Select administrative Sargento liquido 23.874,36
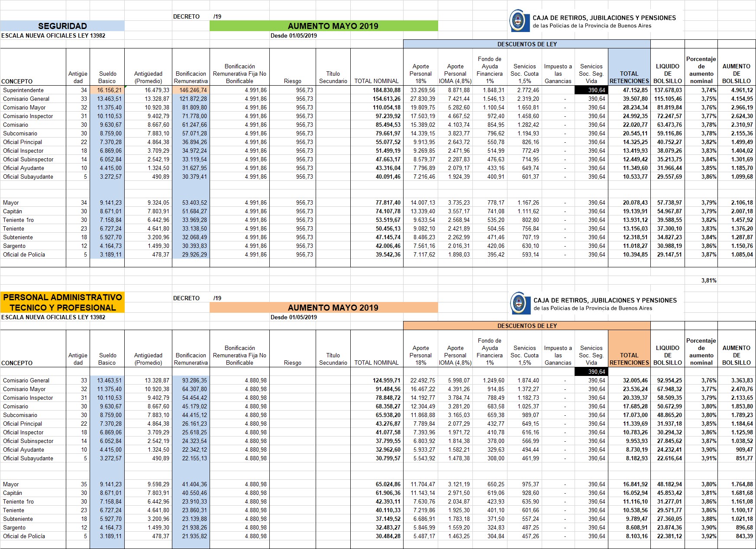The width and height of the screenshot is (756, 549). coord(667,527)
